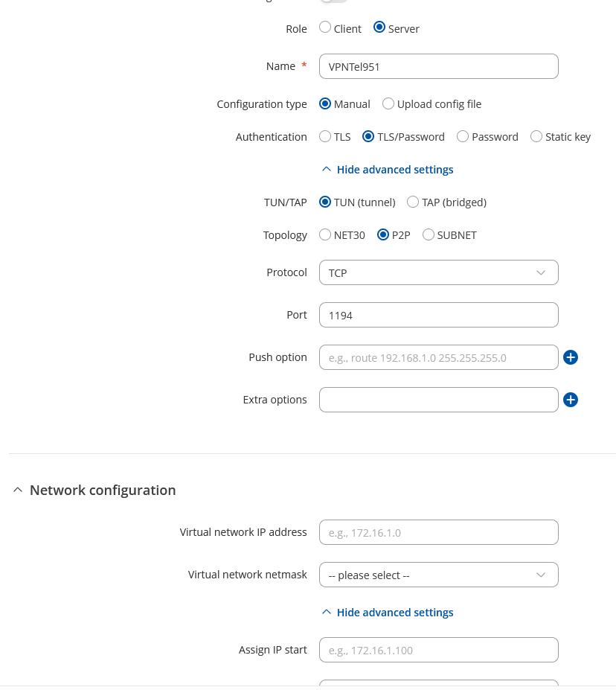Select the Client role radio button
Image resolution: width=616 pixels, height=690 pixels.
(325, 28)
